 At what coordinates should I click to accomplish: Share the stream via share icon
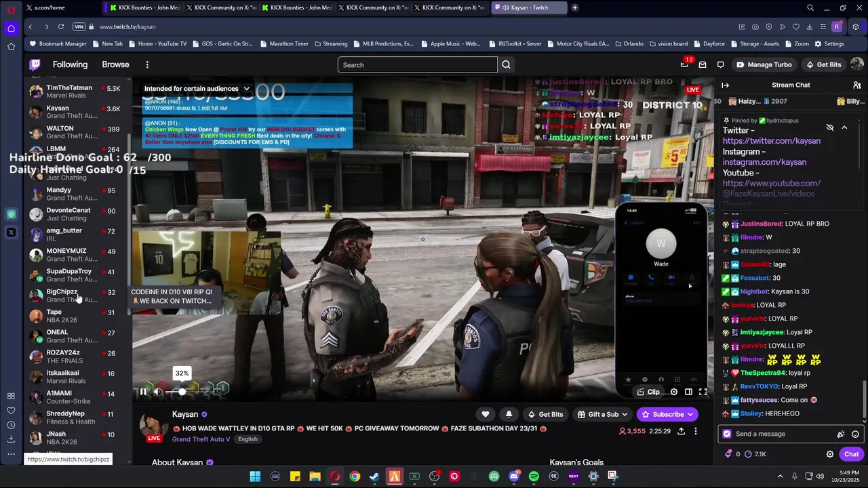pyautogui.click(x=682, y=431)
